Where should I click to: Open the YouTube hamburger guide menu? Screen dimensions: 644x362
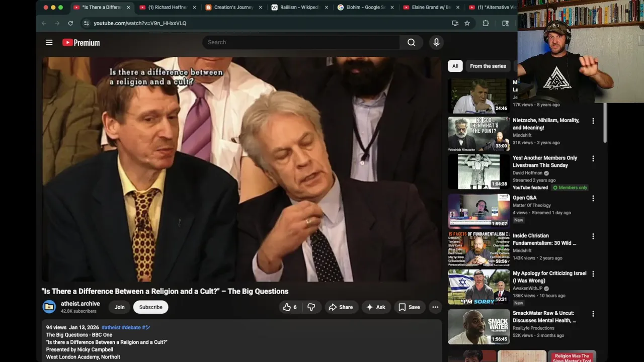pyautogui.click(x=49, y=42)
